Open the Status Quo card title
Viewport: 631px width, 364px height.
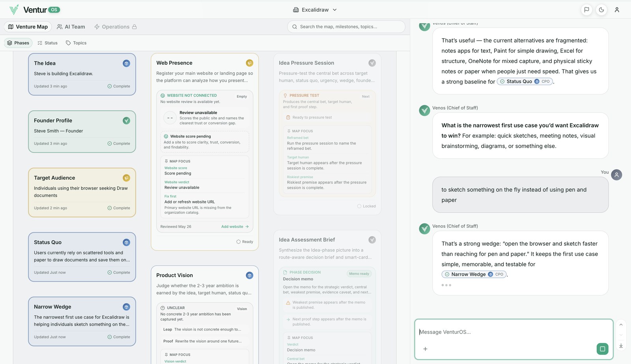point(48,242)
